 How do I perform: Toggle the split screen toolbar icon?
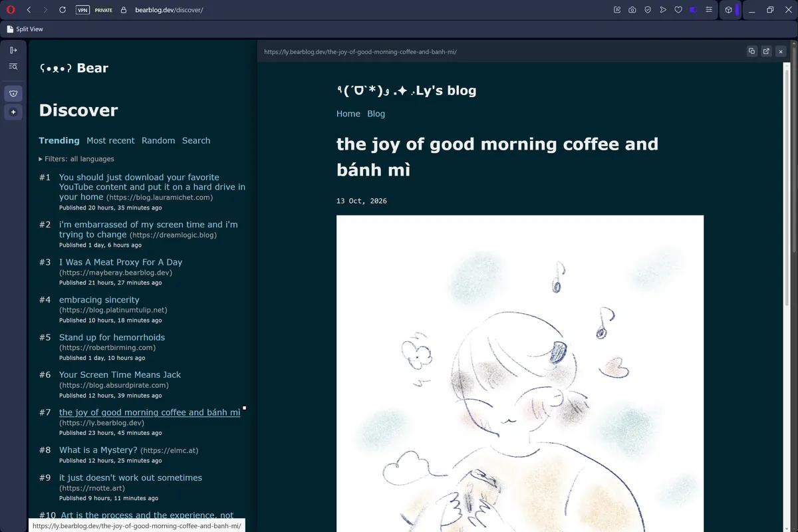click(694, 10)
